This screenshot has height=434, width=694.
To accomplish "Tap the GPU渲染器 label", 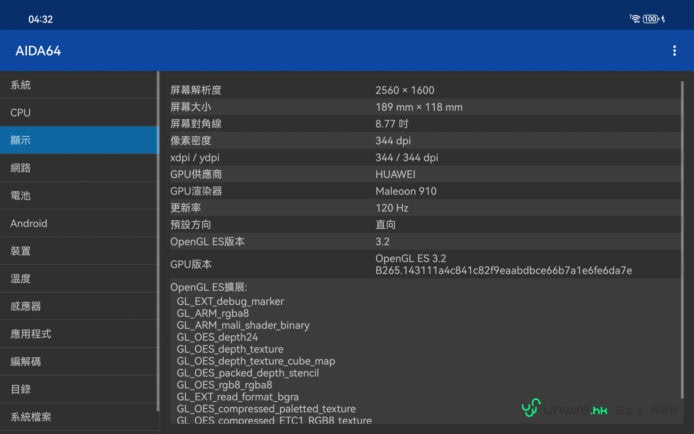I will click(x=196, y=191).
